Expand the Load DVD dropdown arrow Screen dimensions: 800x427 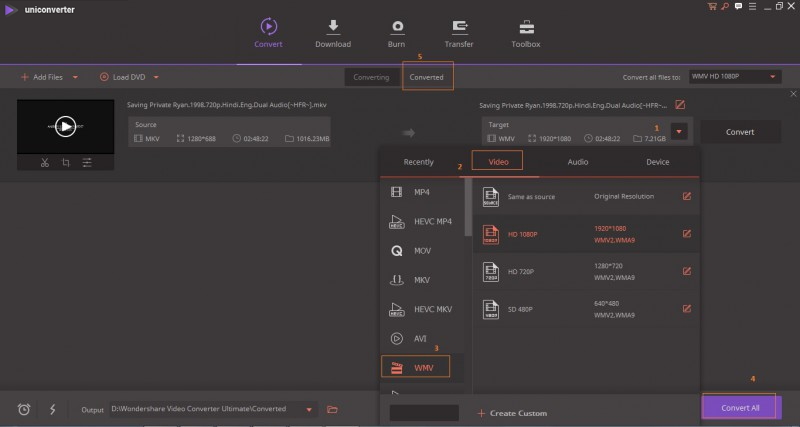tap(156, 78)
